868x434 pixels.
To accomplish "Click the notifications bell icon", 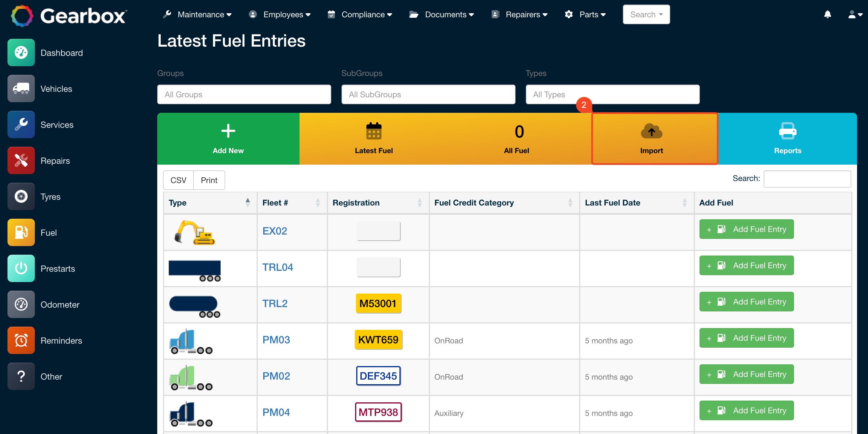I will tap(828, 14).
